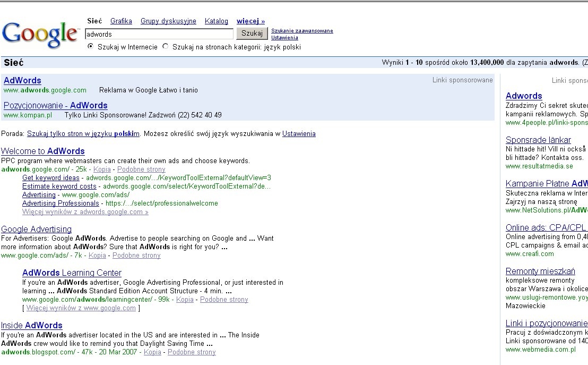This screenshot has height=365, width=588.
Task: Select the 'Szukaj w Internecie' radio button
Action: (90, 47)
